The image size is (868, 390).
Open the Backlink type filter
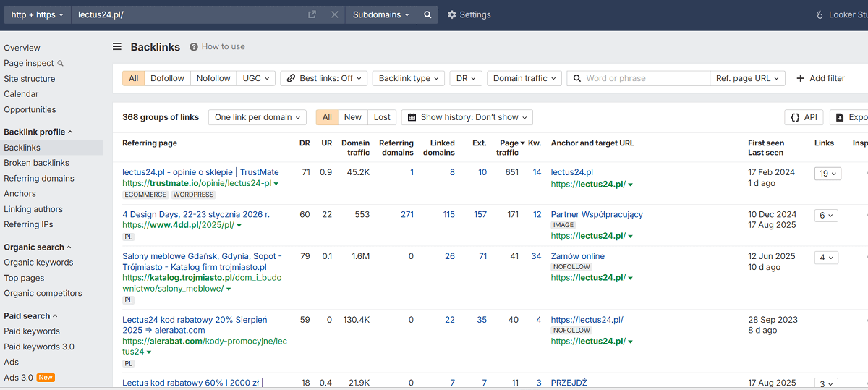click(409, 78)
